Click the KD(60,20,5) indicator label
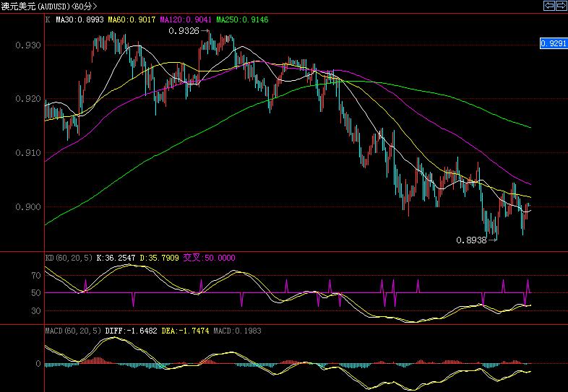568x392 pixels. point(69,258)
